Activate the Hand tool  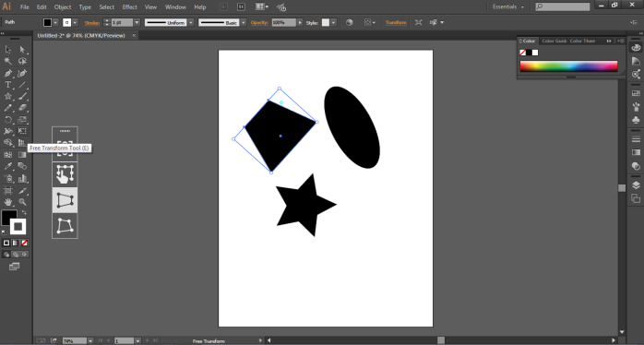[7, 202]
